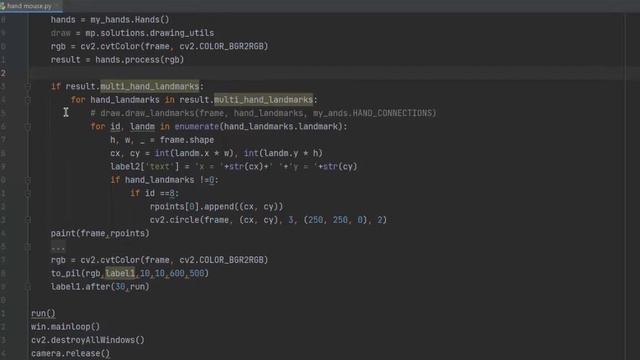Click 'int(landm.y * h)' expression

283,153
